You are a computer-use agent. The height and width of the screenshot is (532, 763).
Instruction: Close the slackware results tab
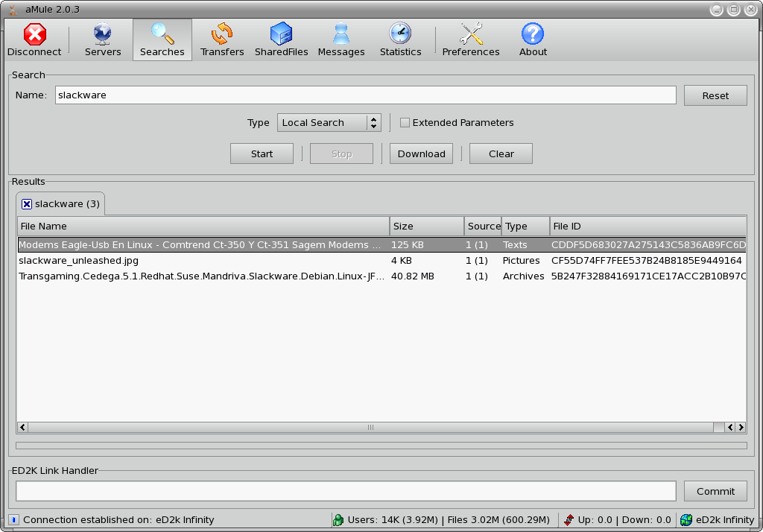click(x=27, y=204)
